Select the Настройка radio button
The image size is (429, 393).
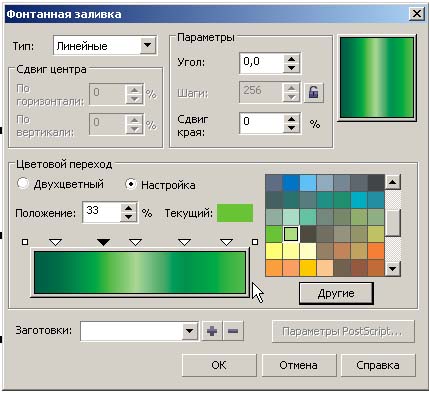click(131, 184)
